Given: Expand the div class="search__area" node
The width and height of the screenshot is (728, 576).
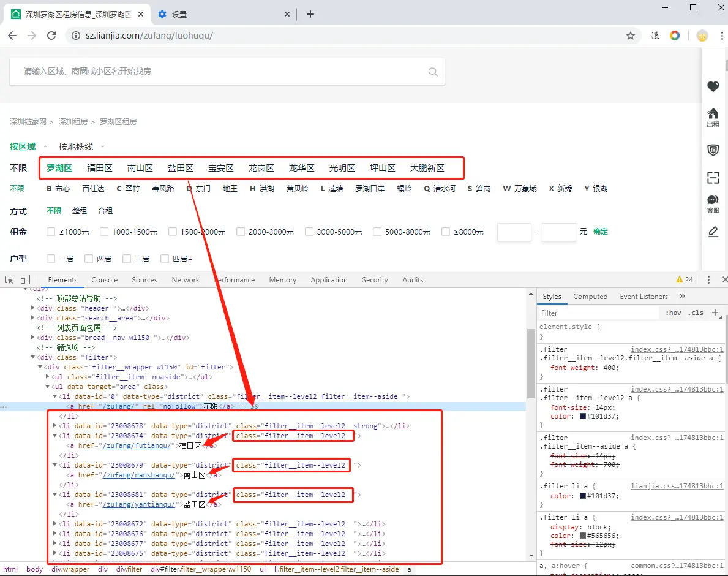Looking at the screenshot, I should pyautogui.click(x=32, y=318).
